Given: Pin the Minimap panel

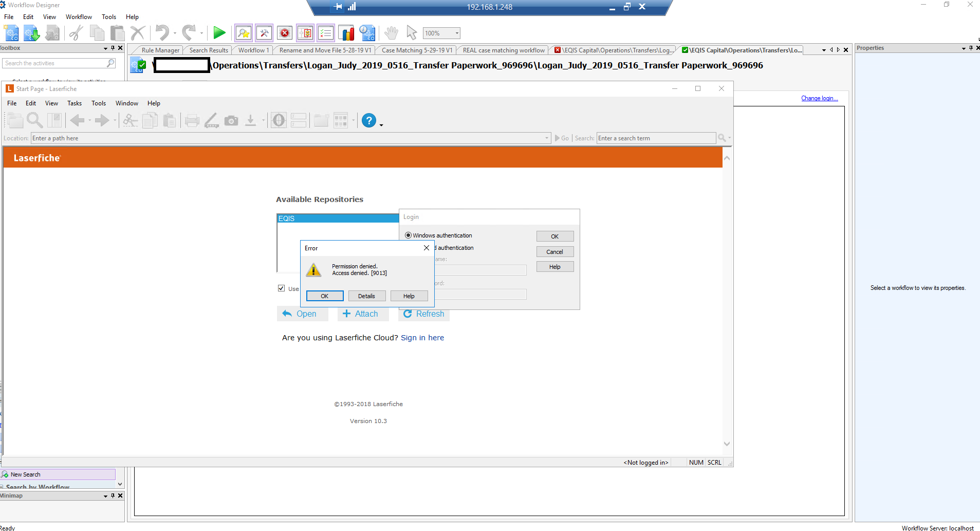Looking at the screenshot, I should [113, 496].
